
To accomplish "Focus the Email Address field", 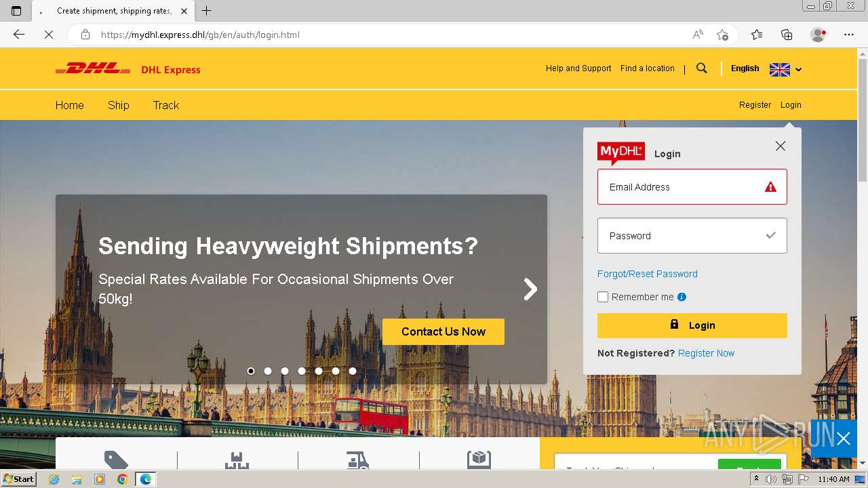I will [x=692, y=187].
